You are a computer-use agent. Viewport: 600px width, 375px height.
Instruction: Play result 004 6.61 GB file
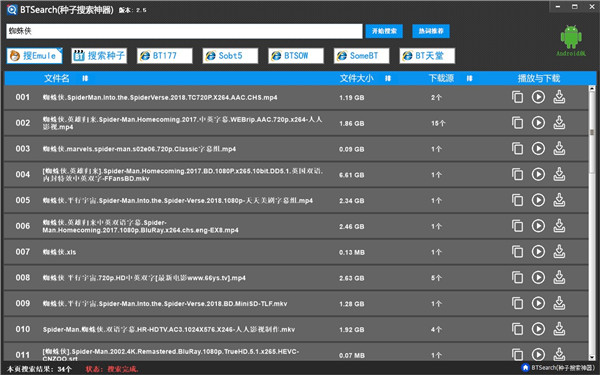pos(538,174)
